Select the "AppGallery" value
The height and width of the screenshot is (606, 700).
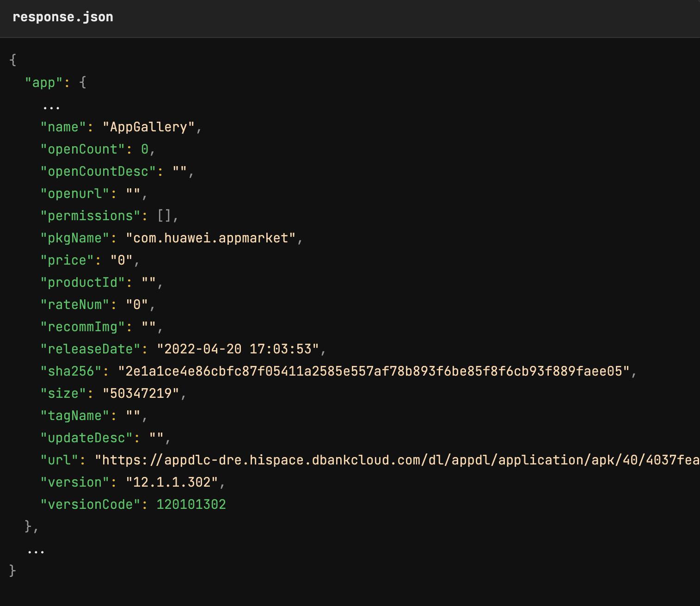pos(148,127)
